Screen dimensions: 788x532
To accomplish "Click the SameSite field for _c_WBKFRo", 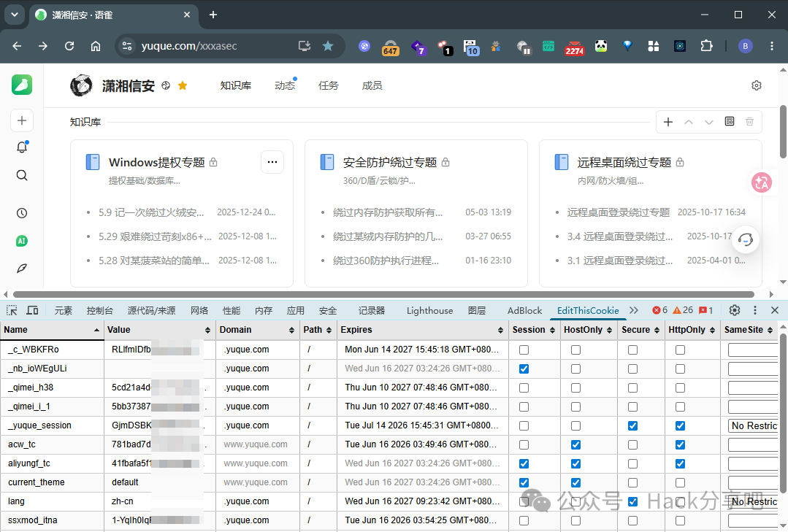I will 753,350.
